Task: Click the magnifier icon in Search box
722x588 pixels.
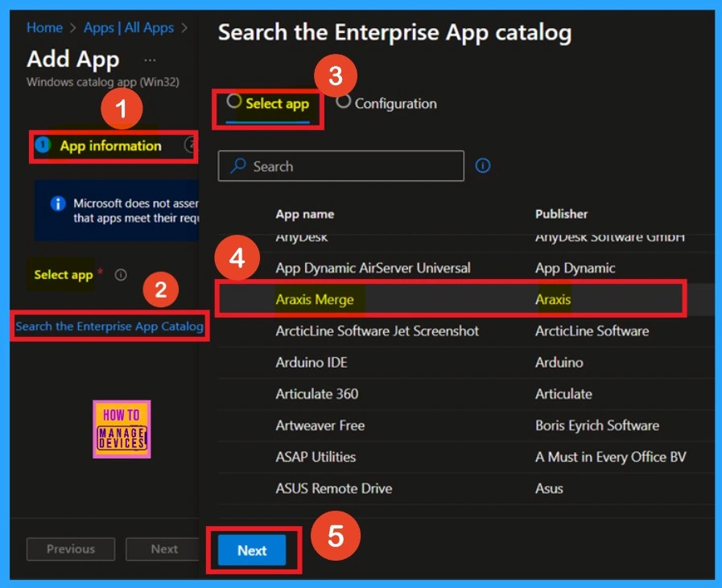Action: pyautogui.click(x=238, y=166)
